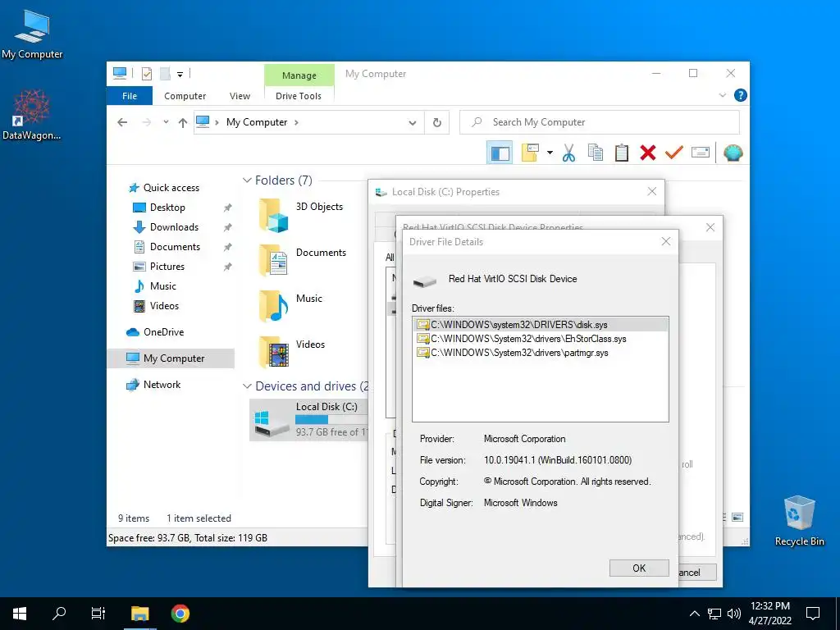Collapse the Folders (7) group
840x630 pixels.
coord(247,180)
